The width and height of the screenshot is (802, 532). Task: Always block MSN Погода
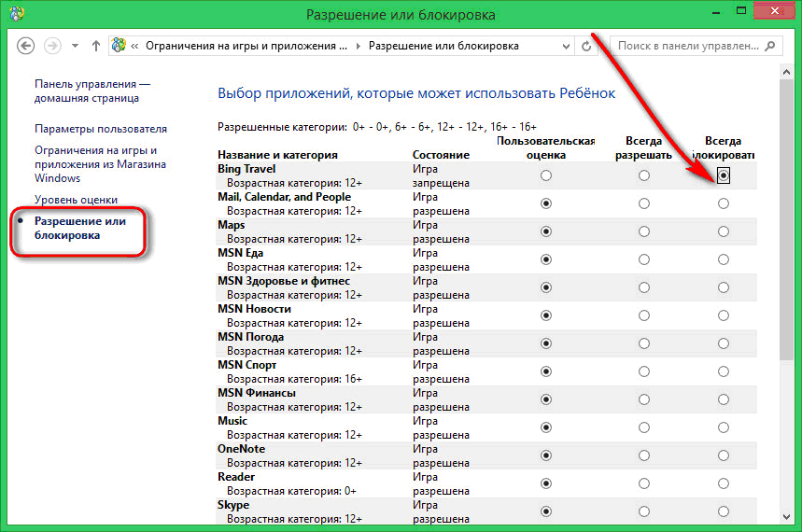[724, 343]
